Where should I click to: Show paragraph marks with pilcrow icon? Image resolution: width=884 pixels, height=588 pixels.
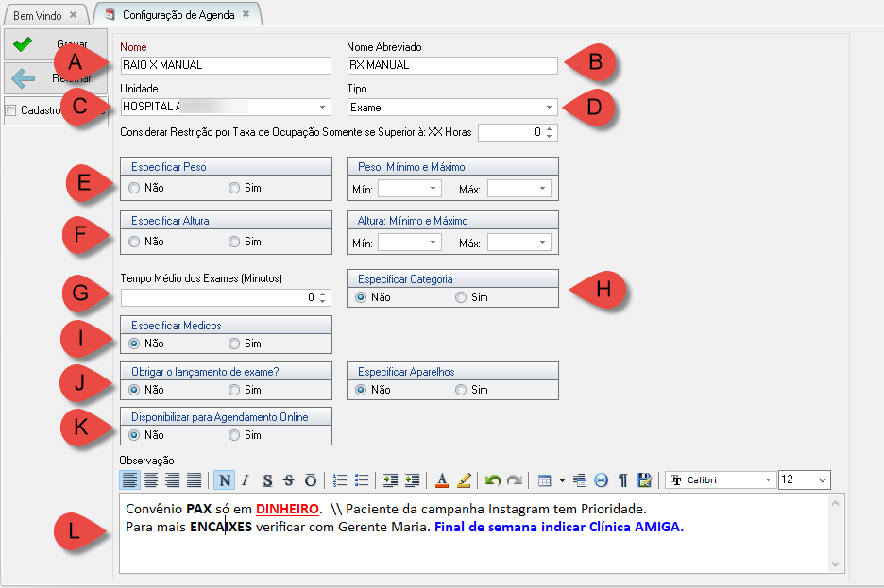point(622,480)
